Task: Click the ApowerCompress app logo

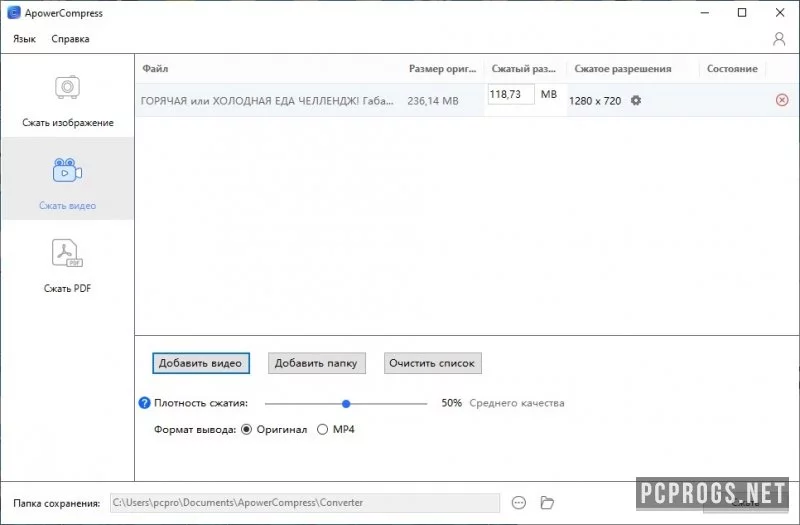Action: pyautogui.click(x=13, y=13)
